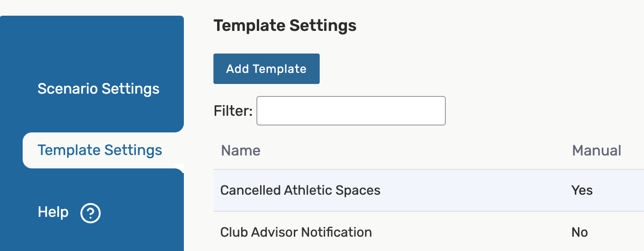Click No in the Club Advisor Notification row

tap(579, 232)
